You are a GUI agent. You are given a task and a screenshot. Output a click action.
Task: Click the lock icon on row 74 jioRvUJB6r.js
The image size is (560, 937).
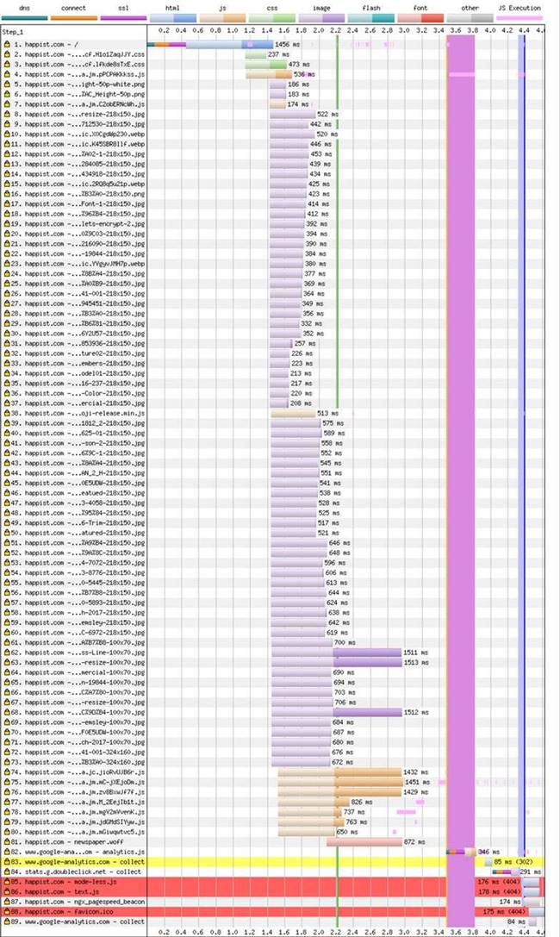pos(7,772)
